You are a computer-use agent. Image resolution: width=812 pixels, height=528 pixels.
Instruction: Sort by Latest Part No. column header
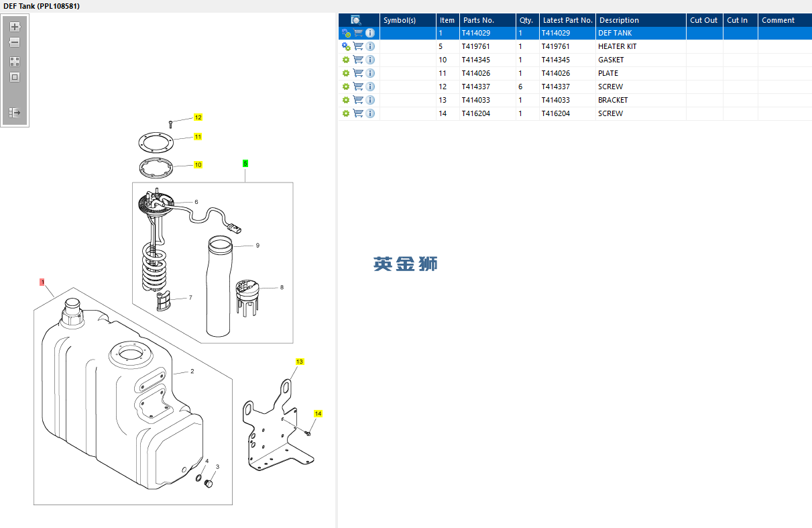pyautogui.click(x=567, y=20)
